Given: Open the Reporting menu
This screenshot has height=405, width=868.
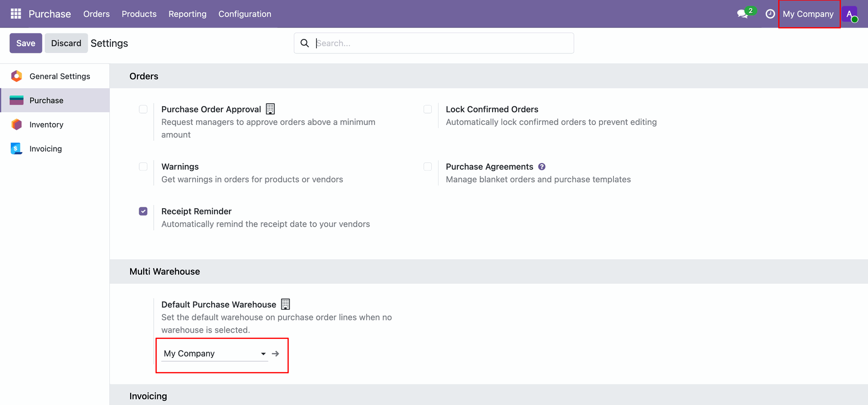Looking at the screenshot, I should 188,14.
